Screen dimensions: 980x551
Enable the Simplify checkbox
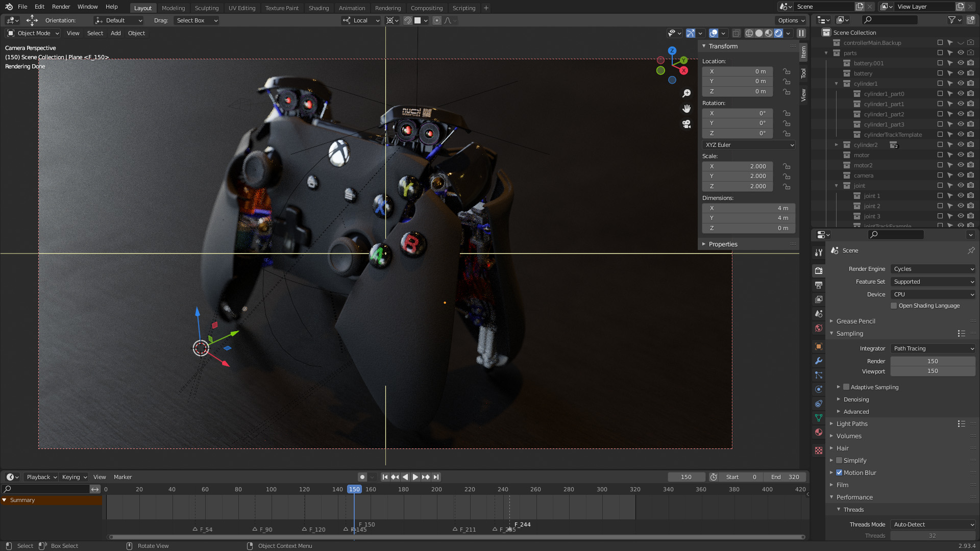(x=839, y=461)
